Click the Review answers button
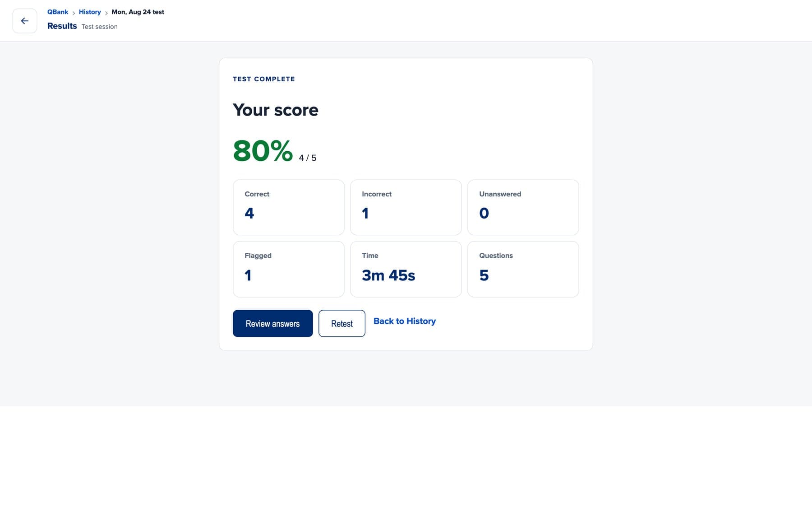This screenshot has width=812, height=508. pos(272,323)
